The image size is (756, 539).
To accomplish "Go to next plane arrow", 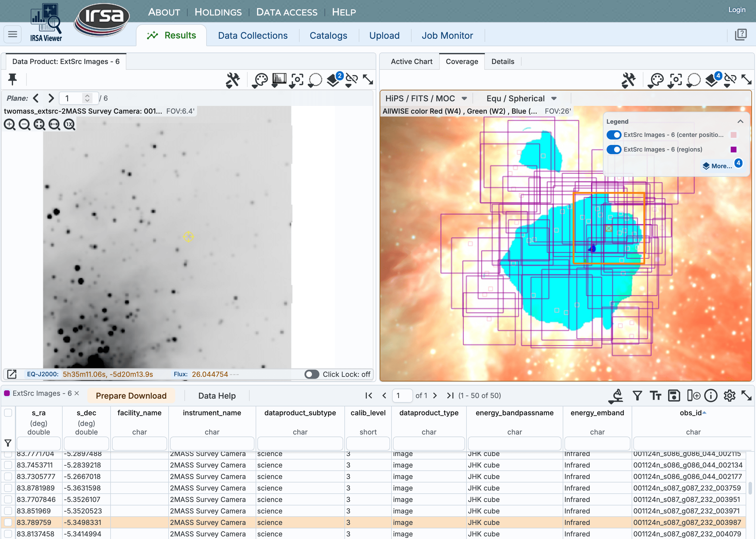I will (51, 98).
